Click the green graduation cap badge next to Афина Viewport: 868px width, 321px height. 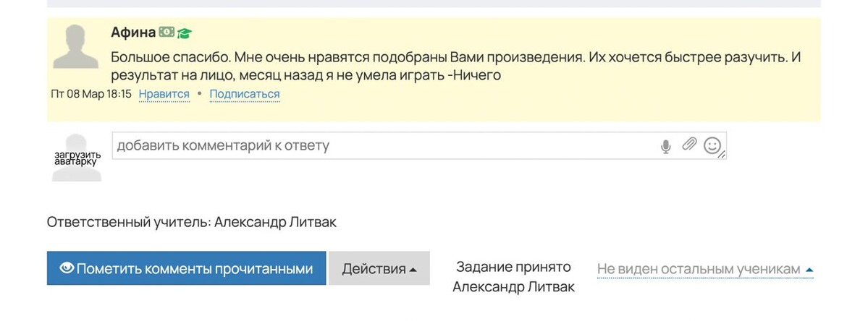coord(185,33)
